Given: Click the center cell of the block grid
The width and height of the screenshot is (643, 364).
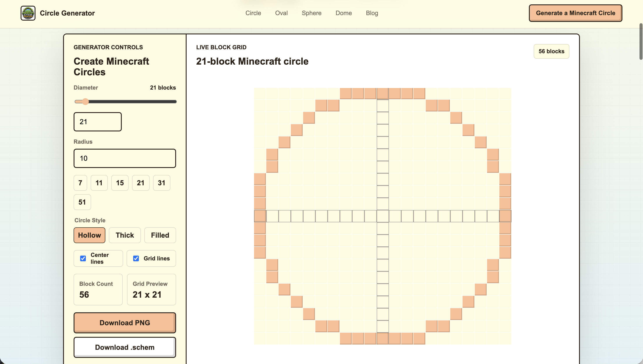Looking at the screenshot, I should 383,216.
